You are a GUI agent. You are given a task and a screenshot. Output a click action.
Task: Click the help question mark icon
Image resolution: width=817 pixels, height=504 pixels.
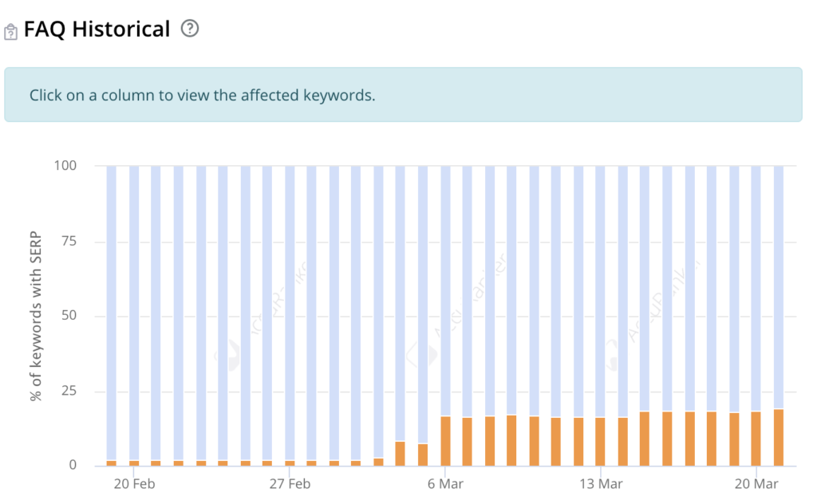tap(190, 28)
